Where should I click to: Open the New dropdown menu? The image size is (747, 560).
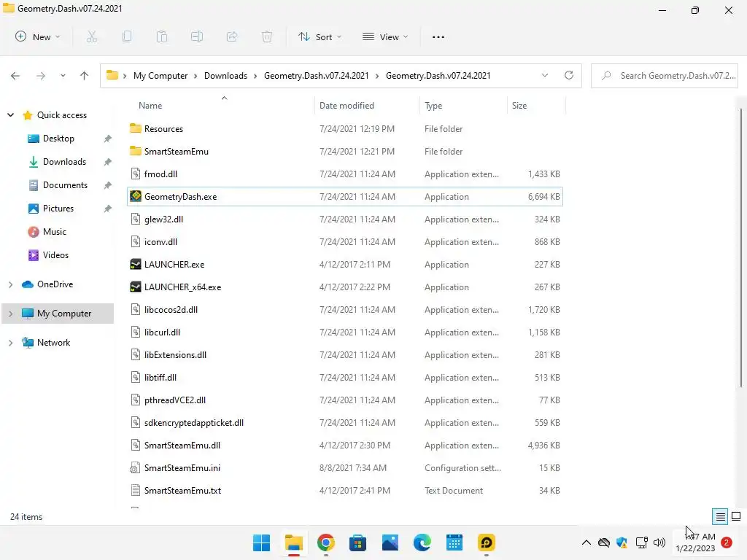[x=38, y=36]
